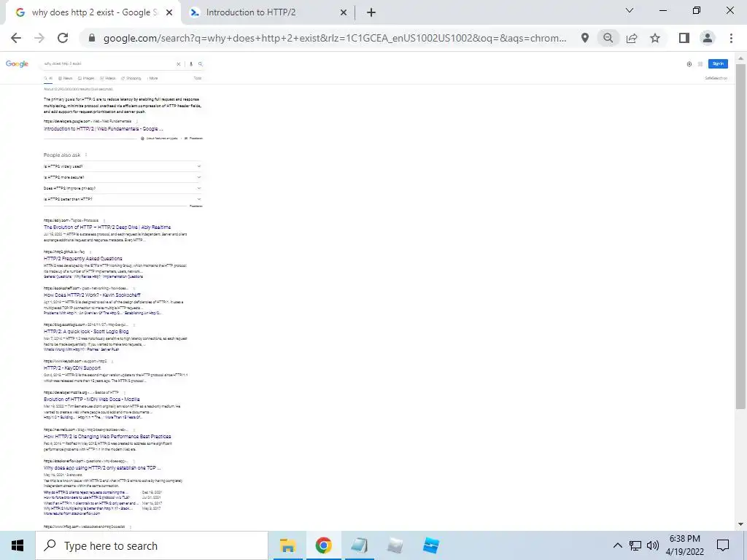This screenshot has width=747, height=560.
Task: Open Chrome side panel icon
Action: (684, 38)
